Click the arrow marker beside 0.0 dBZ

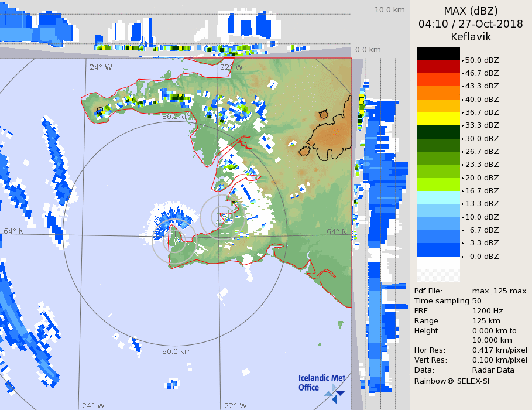[462, 257]
